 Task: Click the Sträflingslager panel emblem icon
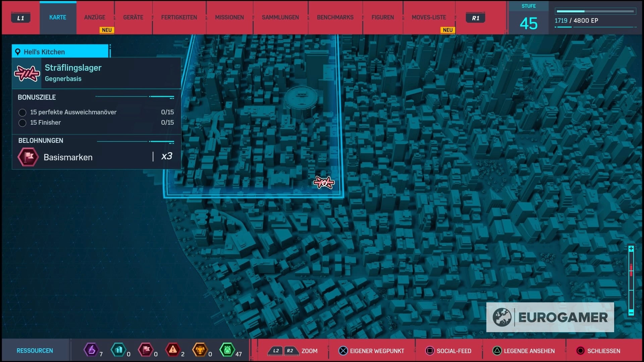(x=27, y=73)
